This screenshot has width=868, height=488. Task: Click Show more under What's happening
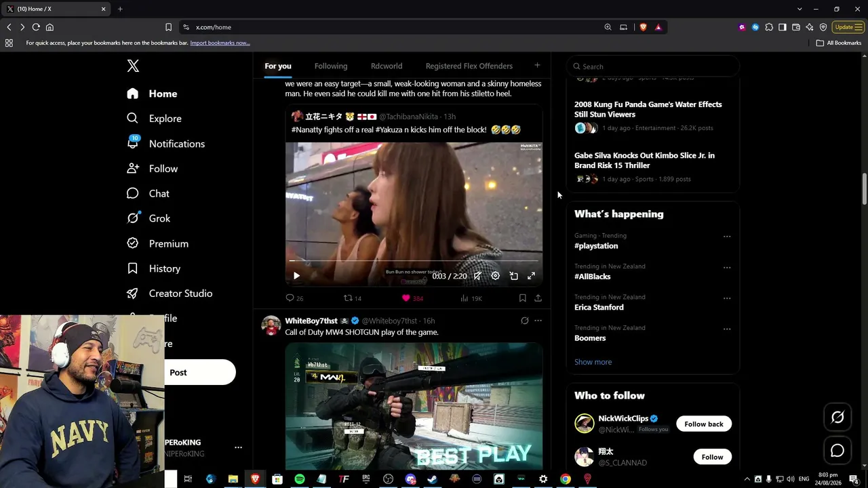point(593,362)
